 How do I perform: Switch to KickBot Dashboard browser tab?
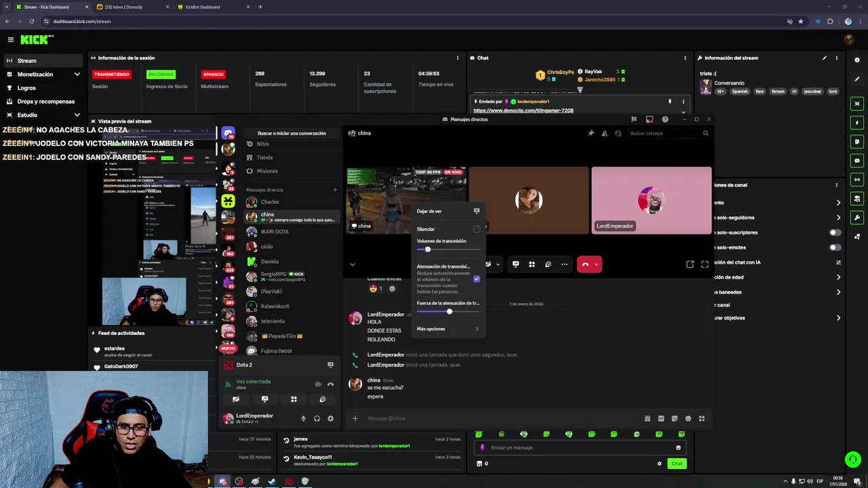pyautogui.click(x=213, y=7)
